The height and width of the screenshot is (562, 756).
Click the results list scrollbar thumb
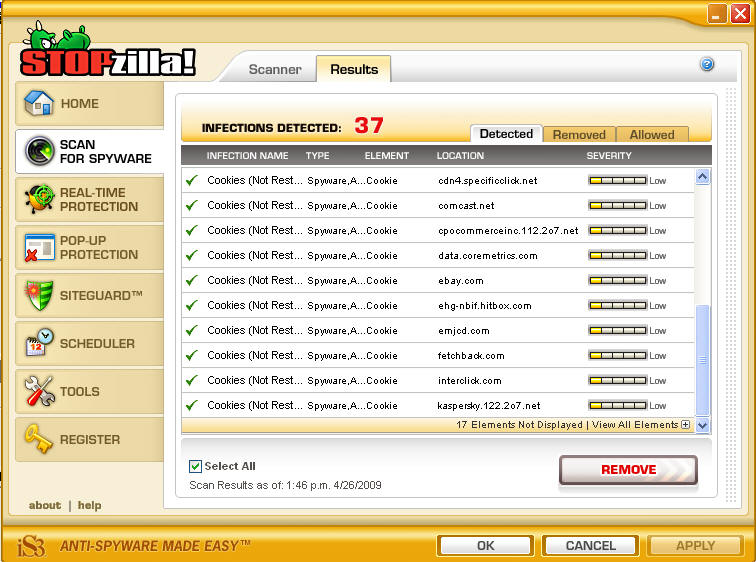pos(702,360)
